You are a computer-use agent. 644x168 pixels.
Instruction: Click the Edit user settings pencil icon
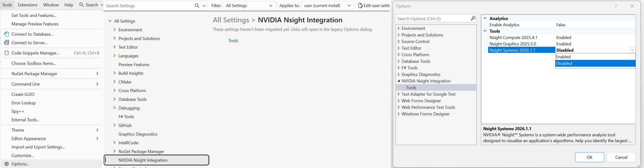pos(360,5)
